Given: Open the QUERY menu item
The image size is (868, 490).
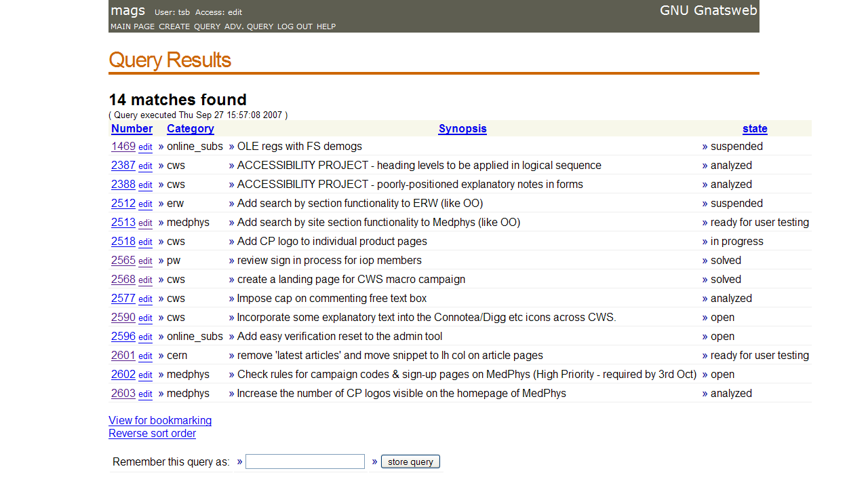Looking at the screenshot, I should coord(207,26).
